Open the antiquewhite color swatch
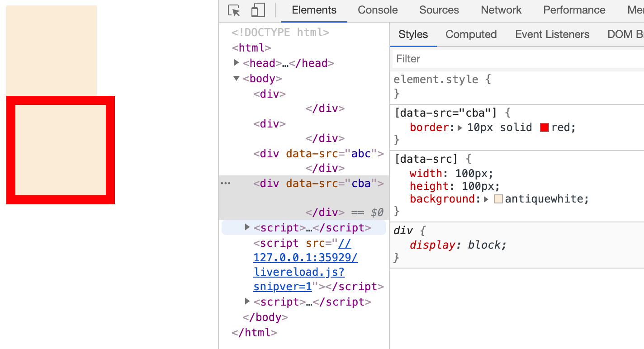 [498, 199]
